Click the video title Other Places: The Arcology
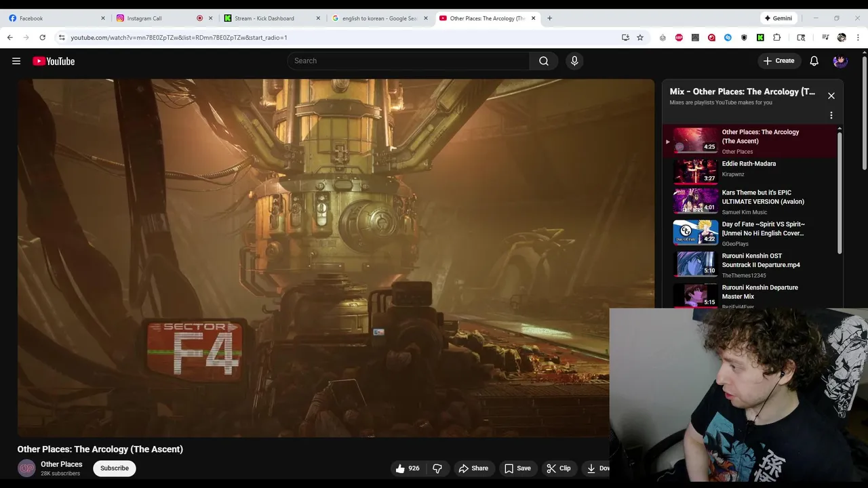Viewport: 868px width, 488px height. click(x=100, y=449)
